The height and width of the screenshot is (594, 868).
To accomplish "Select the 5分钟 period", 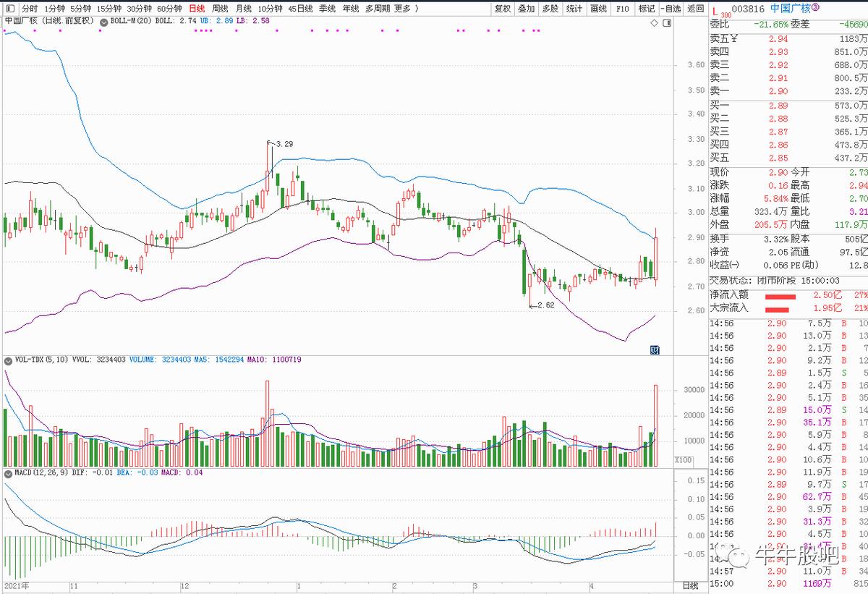I will coord(81,9).
